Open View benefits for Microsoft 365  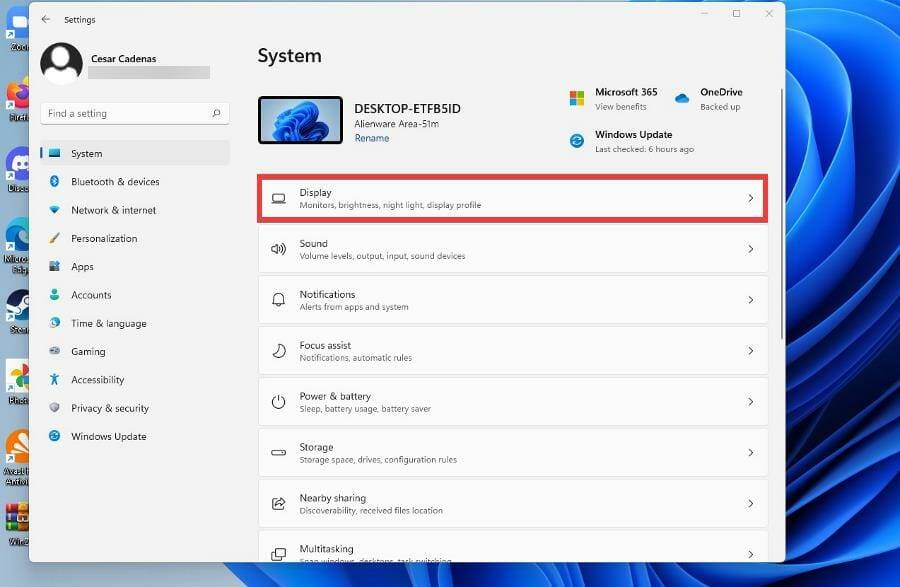(x=622, y=104)
